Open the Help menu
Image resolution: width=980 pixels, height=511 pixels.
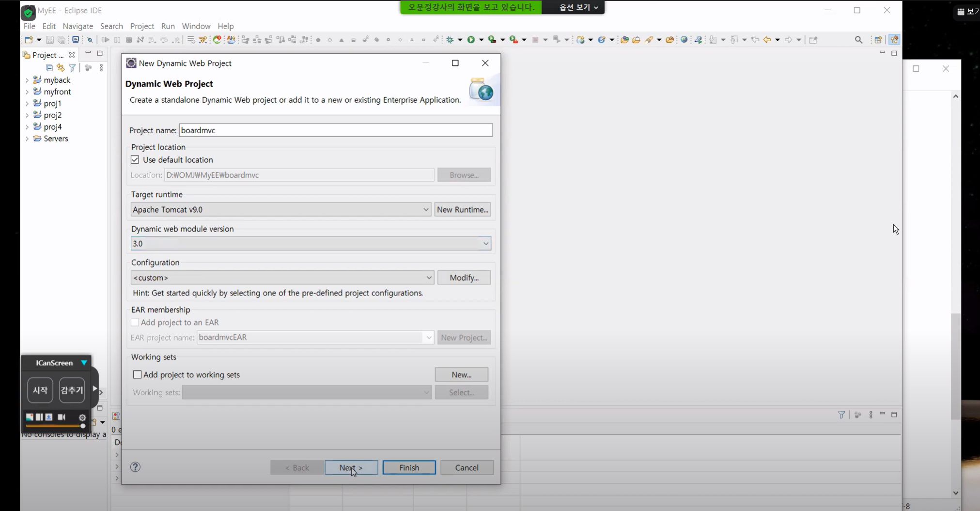(225, 26)
